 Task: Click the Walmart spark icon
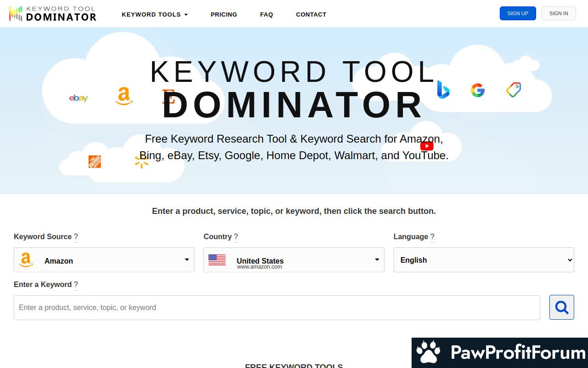[141, 161]
